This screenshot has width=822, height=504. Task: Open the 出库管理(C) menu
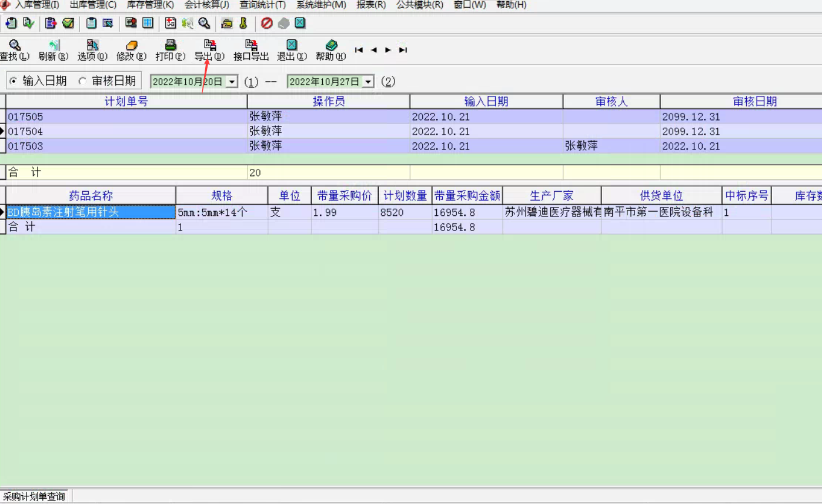(93, 5)
